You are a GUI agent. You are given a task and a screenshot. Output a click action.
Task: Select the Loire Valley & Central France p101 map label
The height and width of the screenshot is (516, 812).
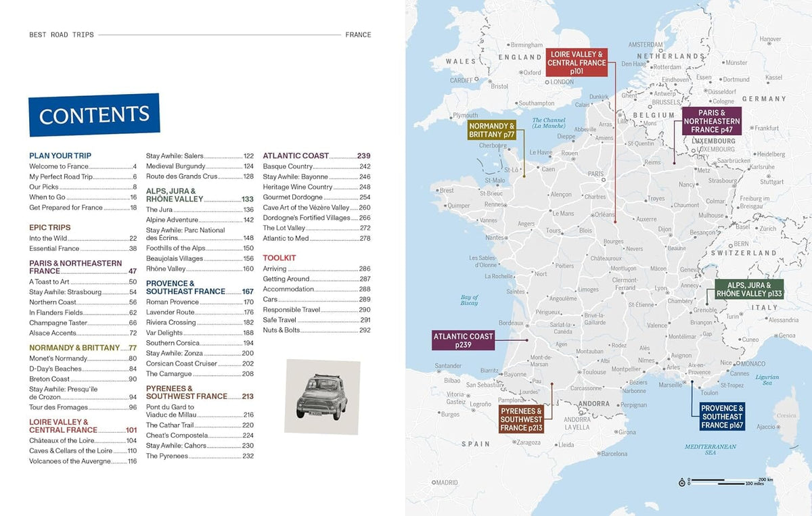point(577,63)
